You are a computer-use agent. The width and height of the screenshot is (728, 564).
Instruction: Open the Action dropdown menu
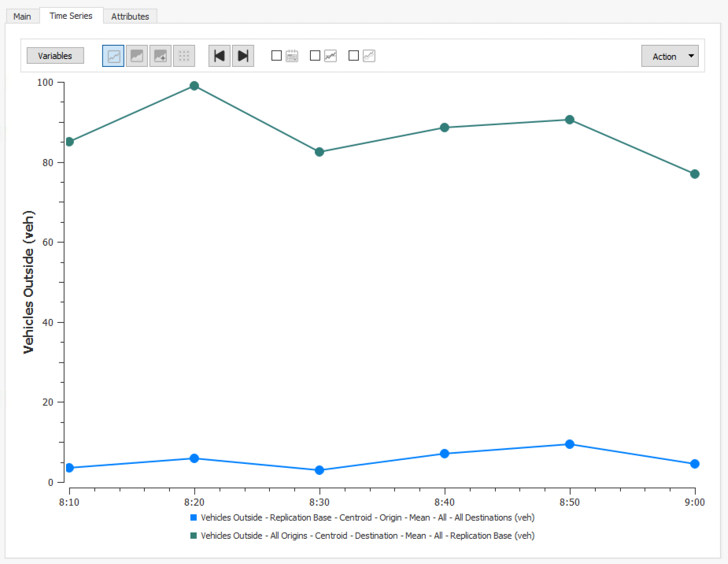(670, 56)
